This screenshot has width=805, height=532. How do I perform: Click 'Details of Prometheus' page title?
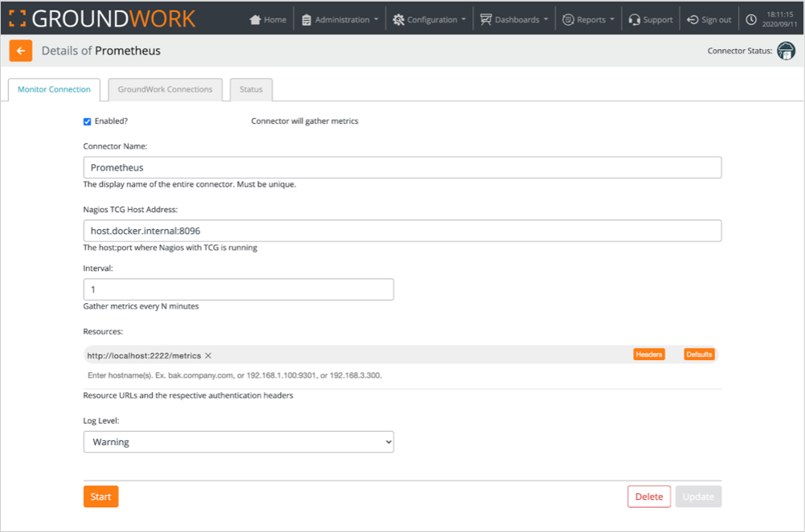point(101,51)
